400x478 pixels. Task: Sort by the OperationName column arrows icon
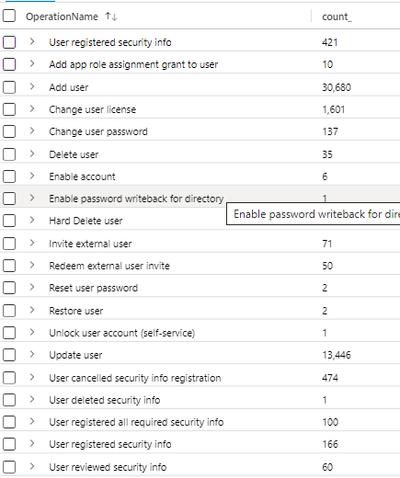(x=111, y=16)
